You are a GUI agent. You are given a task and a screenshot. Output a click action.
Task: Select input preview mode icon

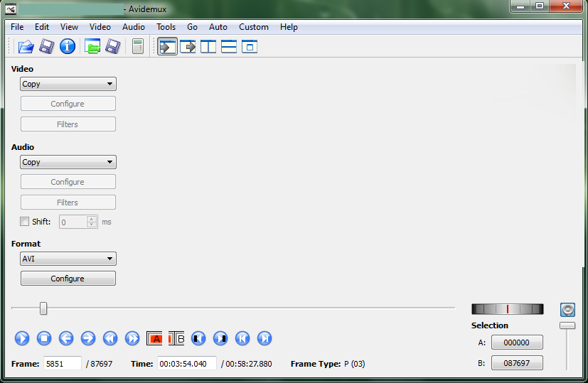[x=167, y=47]
